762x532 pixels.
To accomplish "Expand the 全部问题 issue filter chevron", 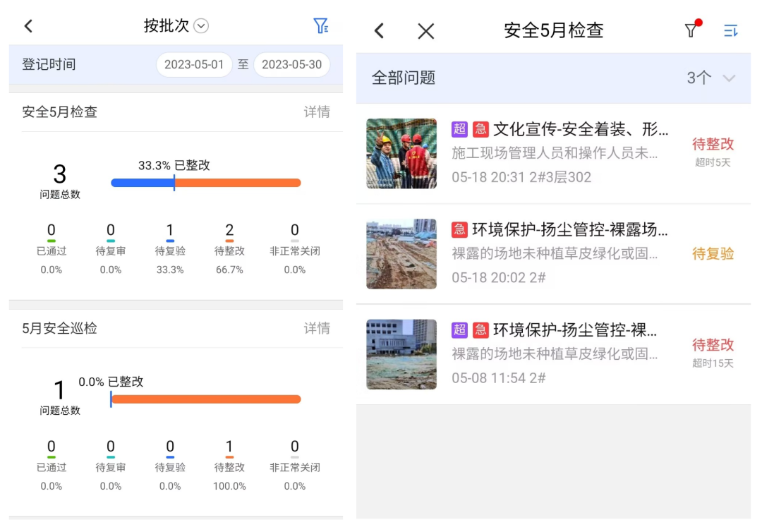I will pyautogui.click(x=729, y=78).
